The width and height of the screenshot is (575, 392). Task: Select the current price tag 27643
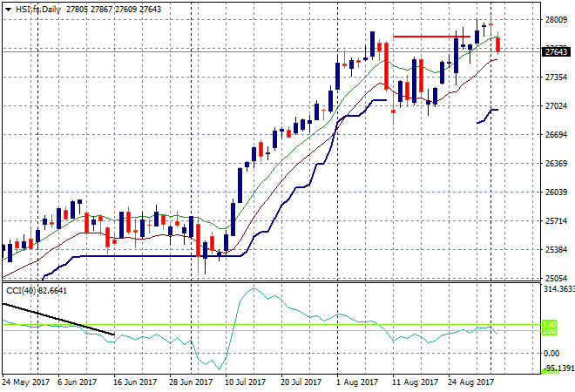click(x=555, y=52)
